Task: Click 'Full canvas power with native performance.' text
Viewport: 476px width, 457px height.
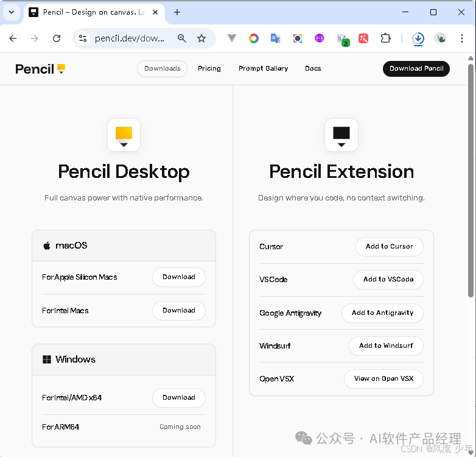Action: [x=124, y=198]
